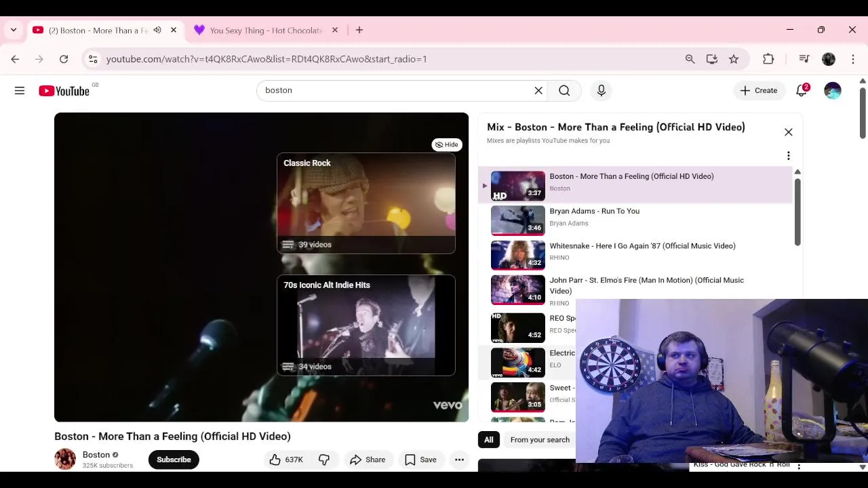Select the All filter chip

(488, 440)
